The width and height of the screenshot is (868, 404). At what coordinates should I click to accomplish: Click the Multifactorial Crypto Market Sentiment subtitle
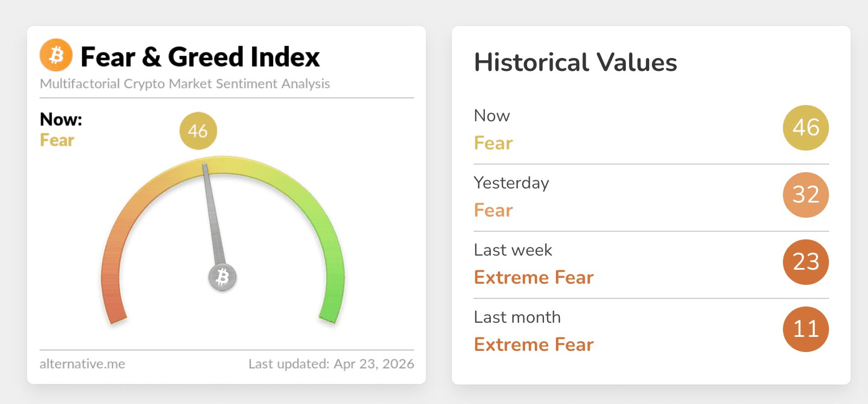pos(185,84)
